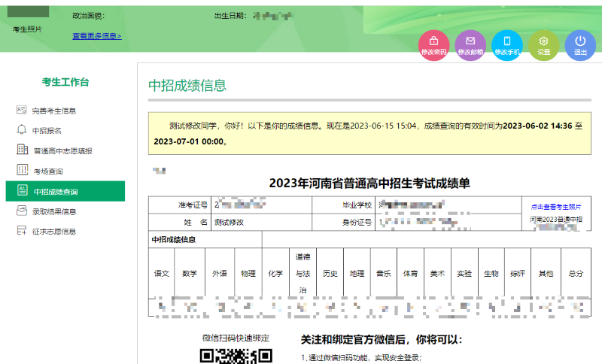Click the 退出 power icon button
This screenshot has height=364, width=602.
click(x=580, y=46)
